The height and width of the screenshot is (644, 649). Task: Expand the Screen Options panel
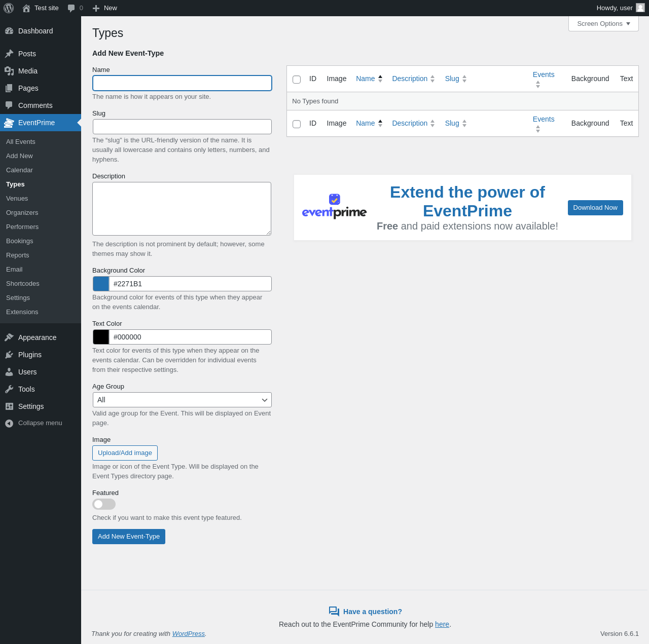603,24
